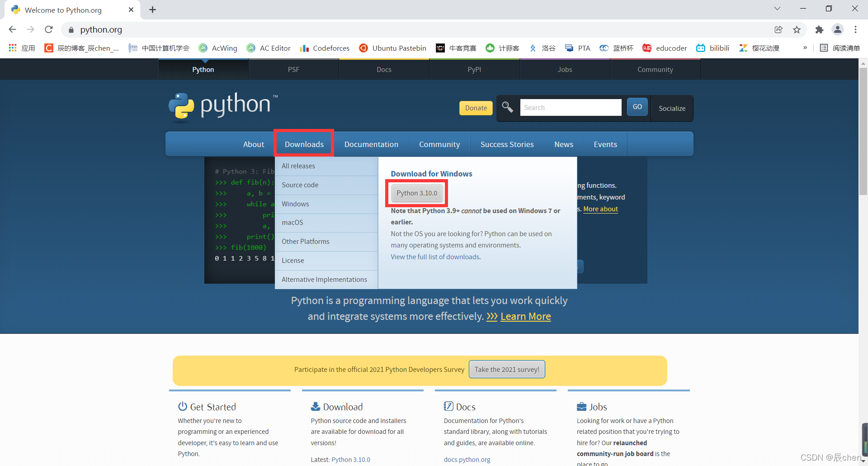Close the Welcome to Python.org tab
The image size is (868, 466).
point(131,10)
